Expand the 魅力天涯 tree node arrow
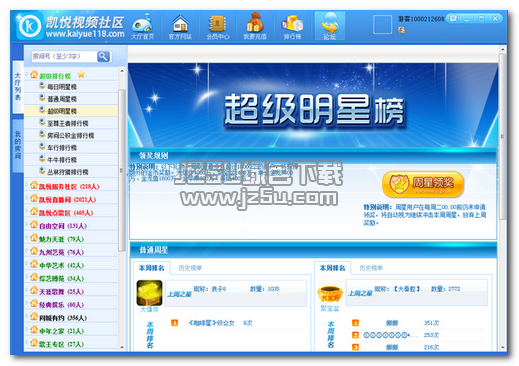The image size is (519, 366). pos(27,237)
